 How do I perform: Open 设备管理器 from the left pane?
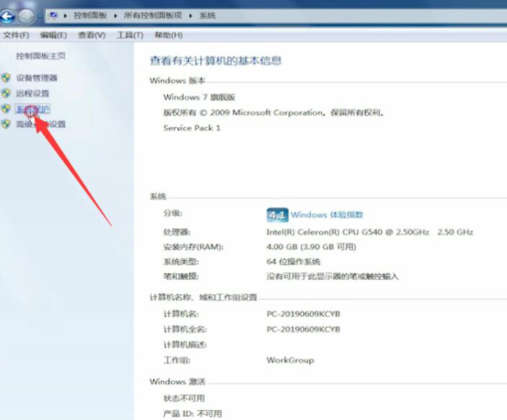click(36, 78)
